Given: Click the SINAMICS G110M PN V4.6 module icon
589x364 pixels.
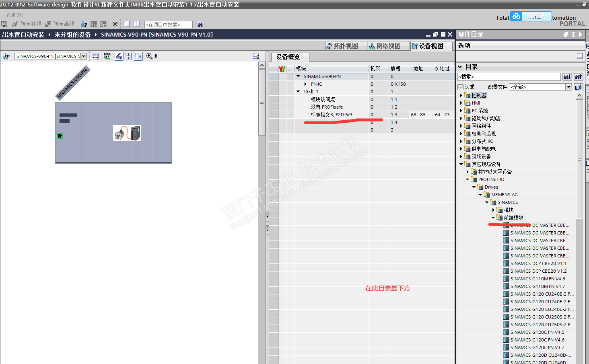Looking at the screenshot, I should pos(506,279).
